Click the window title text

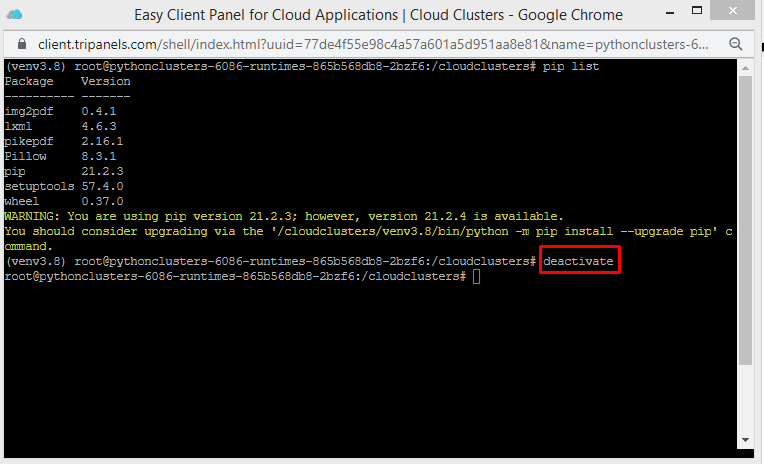point(378,15)
